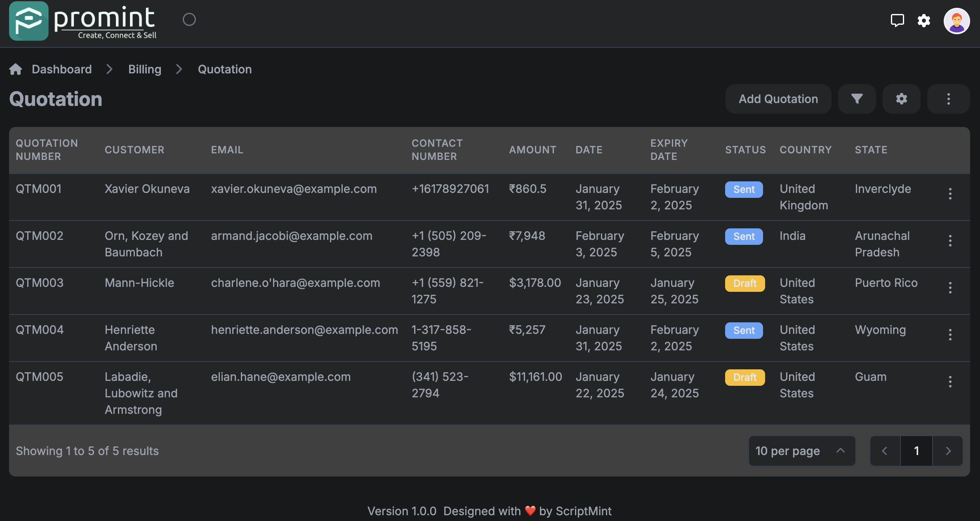The image size is (980, 521).
Task: Click the Draft badge for QTM003
Action: (x=744, y=284)
